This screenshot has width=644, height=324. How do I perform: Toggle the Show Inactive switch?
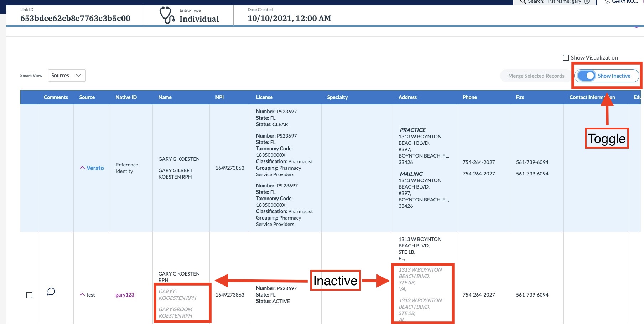pyautogui.click(x=586, y=76)
